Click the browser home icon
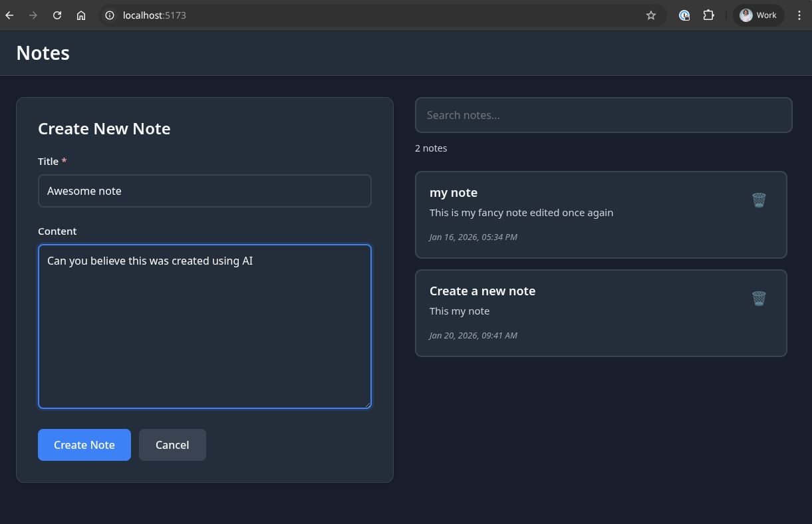The width and height of the screenshot is (812, 524). [x=81, y=15]
